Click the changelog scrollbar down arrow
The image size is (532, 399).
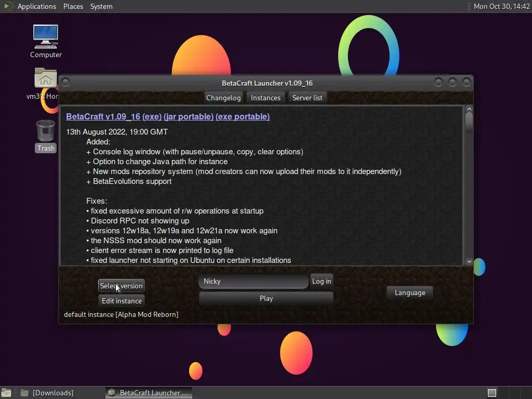coord(469,261)
